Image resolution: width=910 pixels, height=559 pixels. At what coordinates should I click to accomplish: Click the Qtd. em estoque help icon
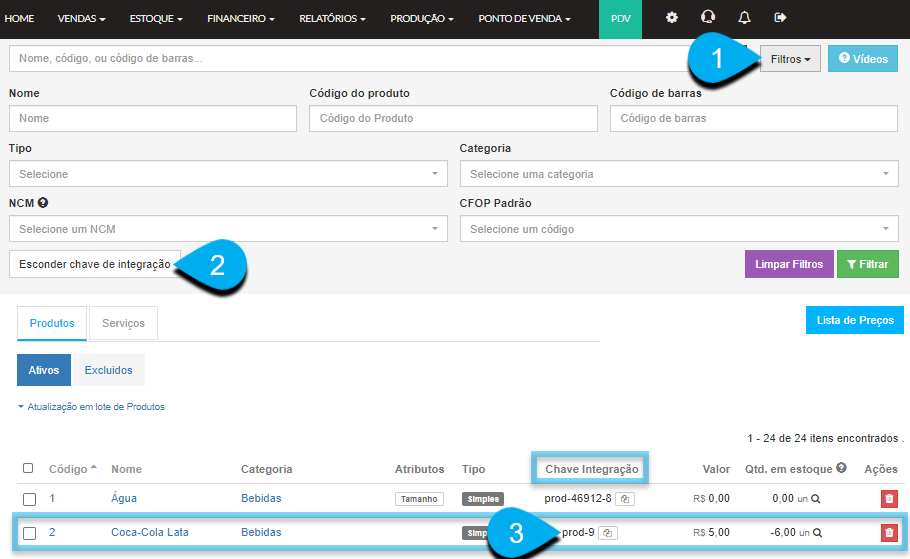[x=841, y=467]
